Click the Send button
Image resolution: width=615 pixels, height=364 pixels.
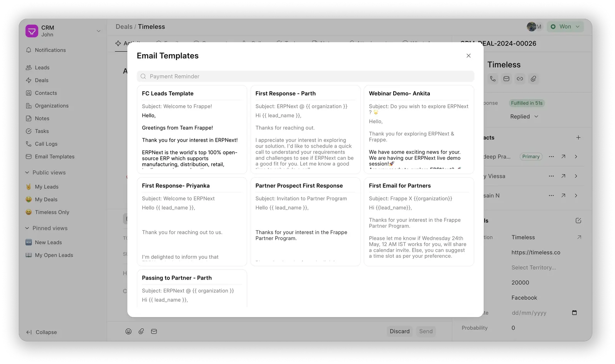[x=426, y=331]
